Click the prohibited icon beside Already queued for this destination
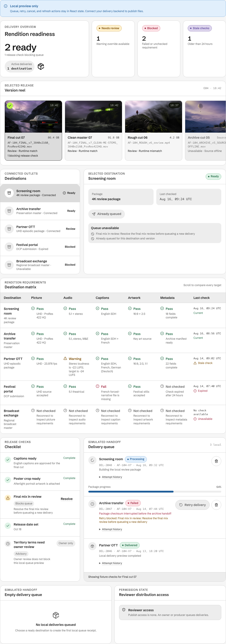This screenshot has height=644, width=226. (93, 239)
